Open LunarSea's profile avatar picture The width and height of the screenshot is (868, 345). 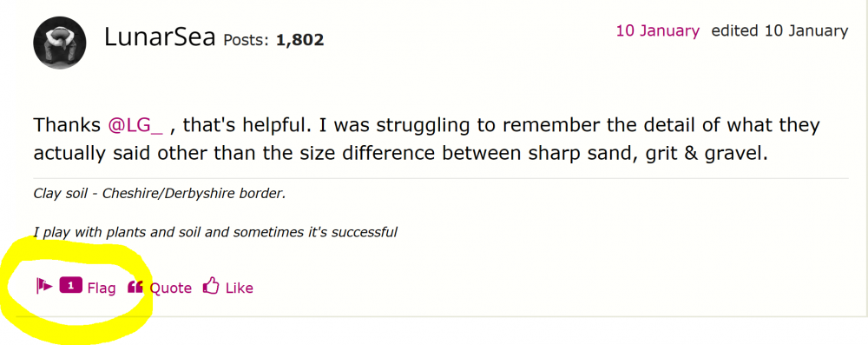60,43
